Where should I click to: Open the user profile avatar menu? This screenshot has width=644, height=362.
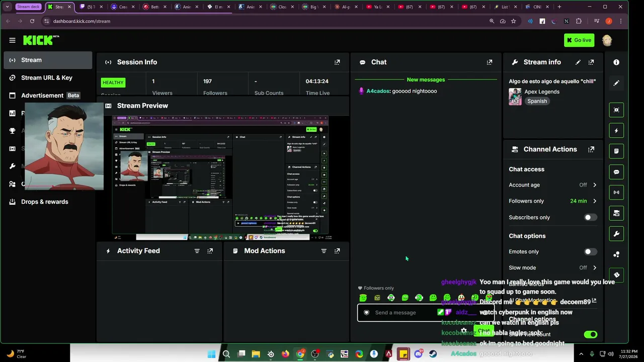[x=607, y=40]
